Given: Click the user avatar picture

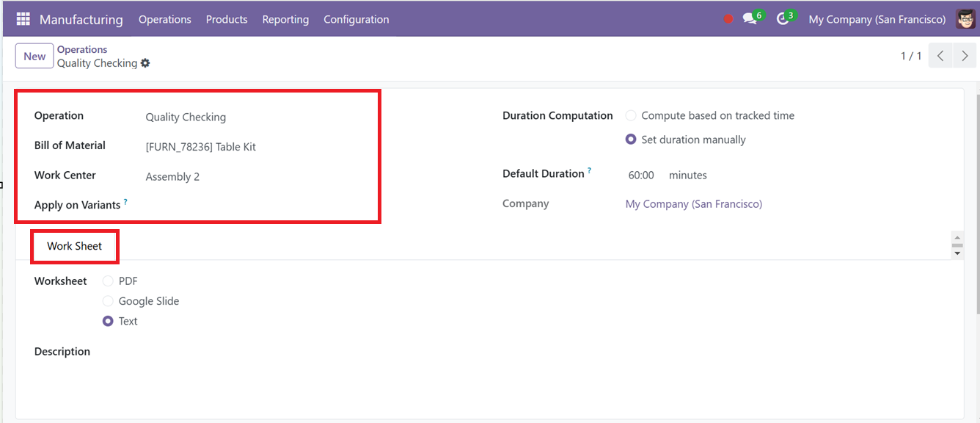Looking at the screenshot, I should 966,19.
